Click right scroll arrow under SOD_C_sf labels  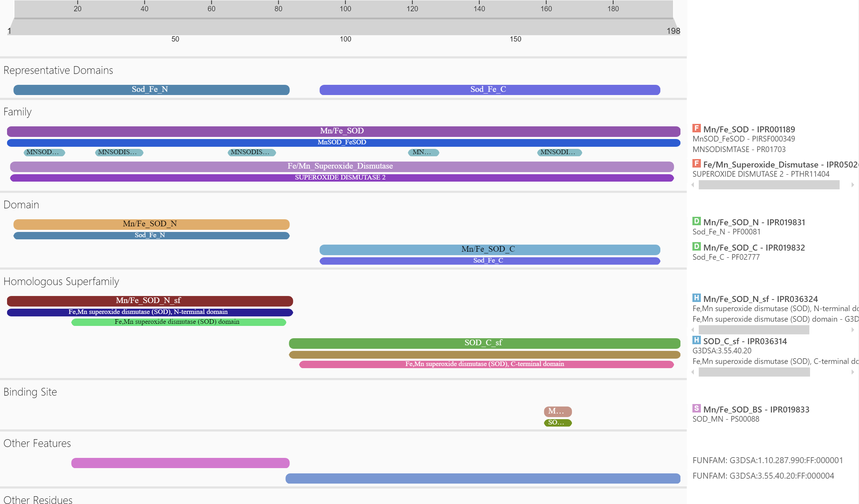[x=853, y=372]
